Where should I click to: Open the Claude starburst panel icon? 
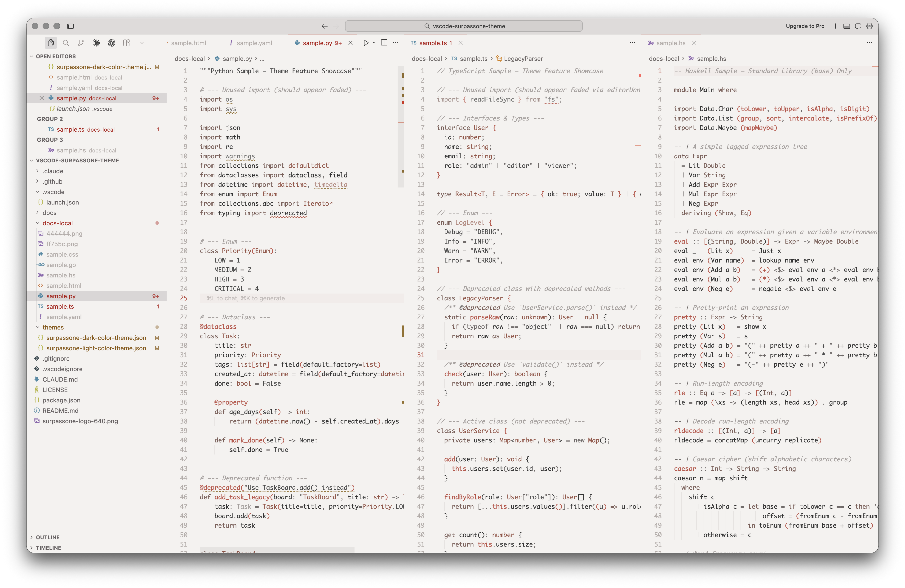click(x=96, y=43)
